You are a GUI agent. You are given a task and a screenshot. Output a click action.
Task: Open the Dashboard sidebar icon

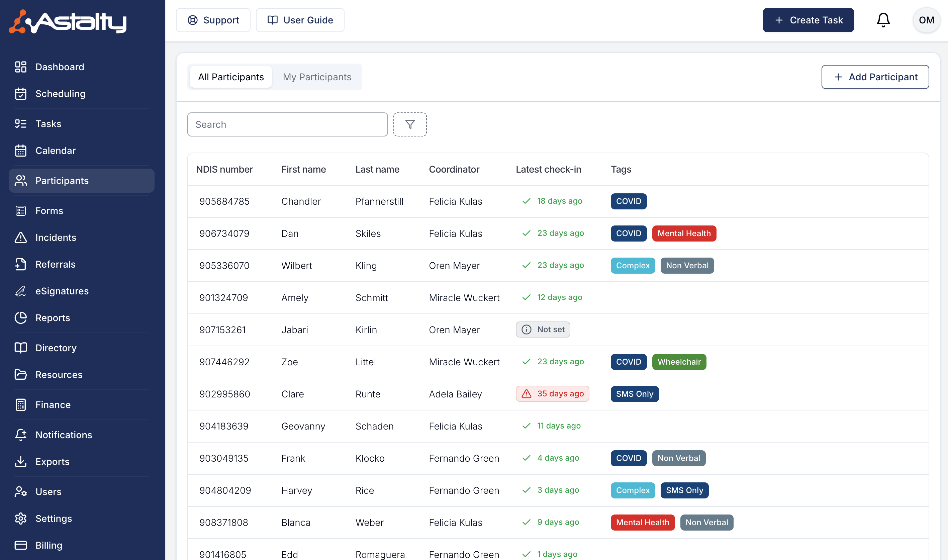tap(20, 67)
